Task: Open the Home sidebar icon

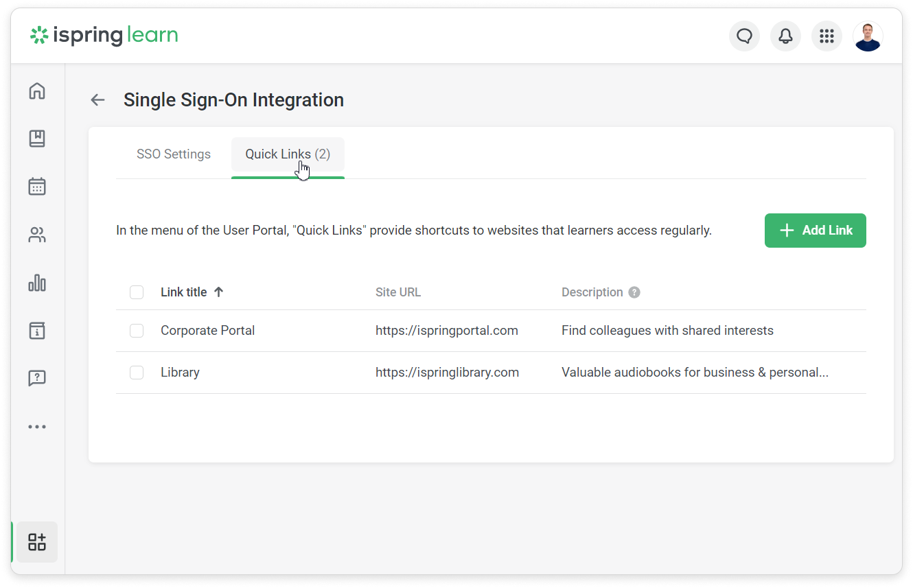Action: (x=37, y=91)
